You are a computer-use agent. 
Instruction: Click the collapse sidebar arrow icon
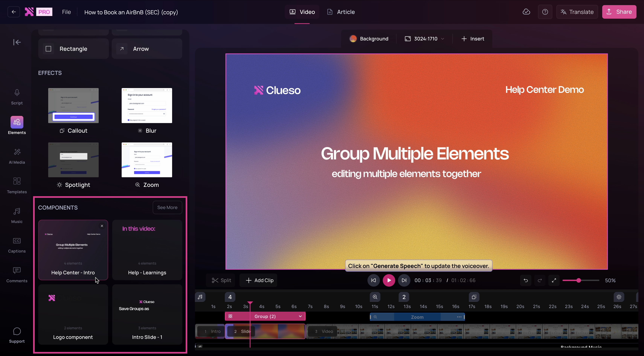17,42
